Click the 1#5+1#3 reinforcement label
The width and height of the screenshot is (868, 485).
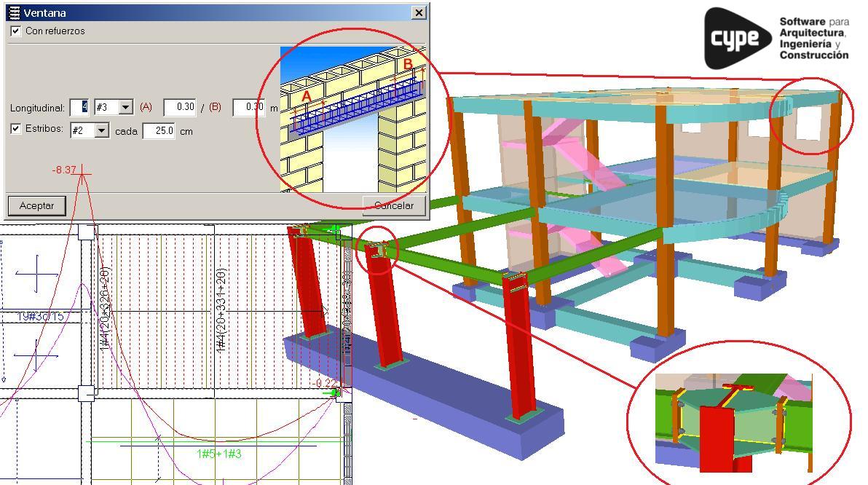(x=219, y=454)
